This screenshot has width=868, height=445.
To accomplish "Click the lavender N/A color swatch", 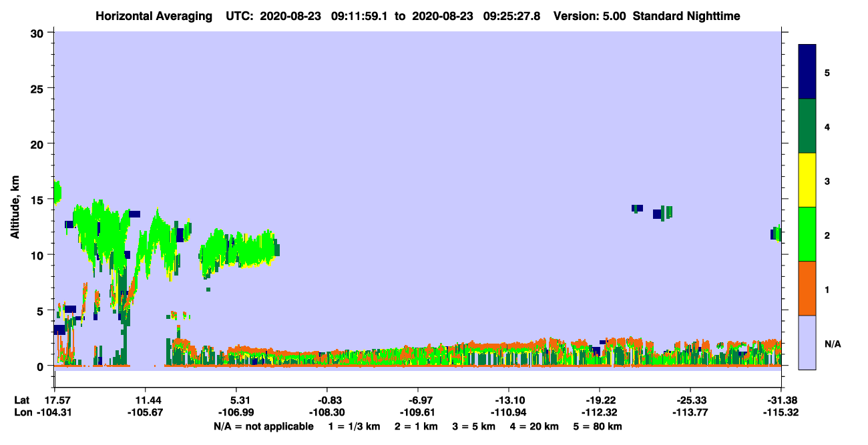I will 807,342.
